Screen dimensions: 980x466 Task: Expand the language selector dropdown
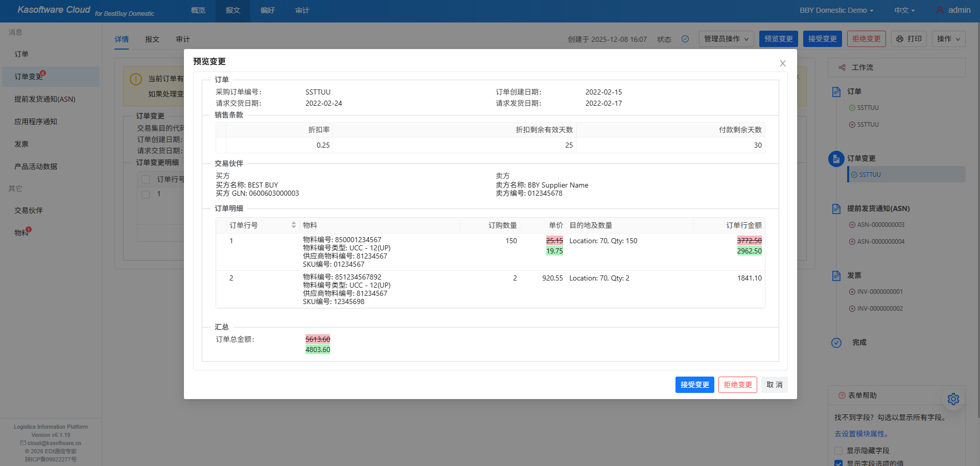tap(904, 10)
